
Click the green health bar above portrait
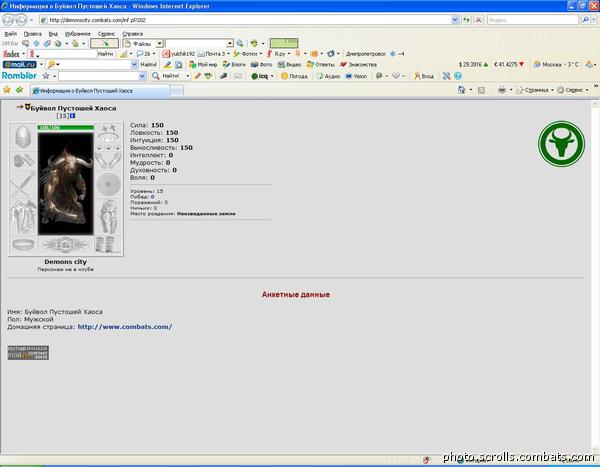(x=65, y=127)
